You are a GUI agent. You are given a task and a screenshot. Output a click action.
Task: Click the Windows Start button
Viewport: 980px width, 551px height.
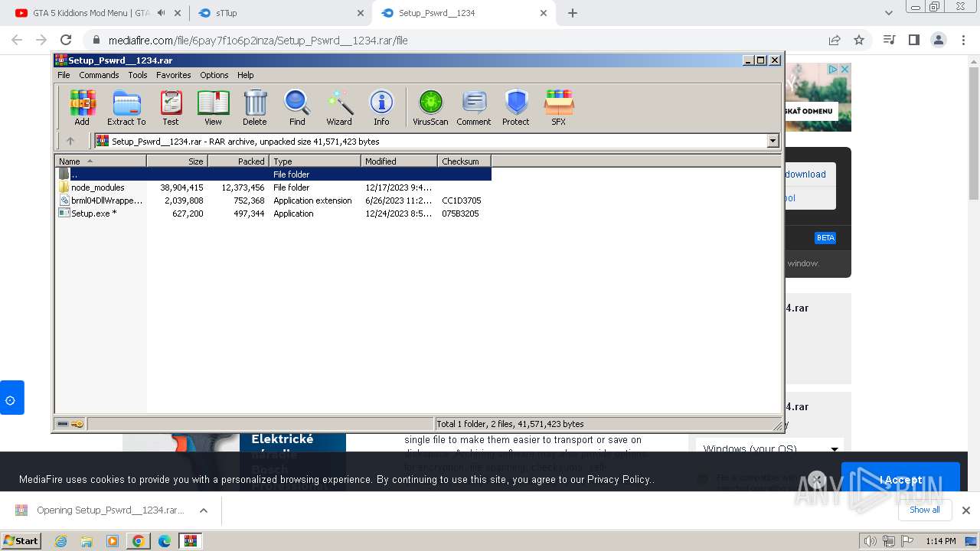pyautogui.click(x=21, y=540)
